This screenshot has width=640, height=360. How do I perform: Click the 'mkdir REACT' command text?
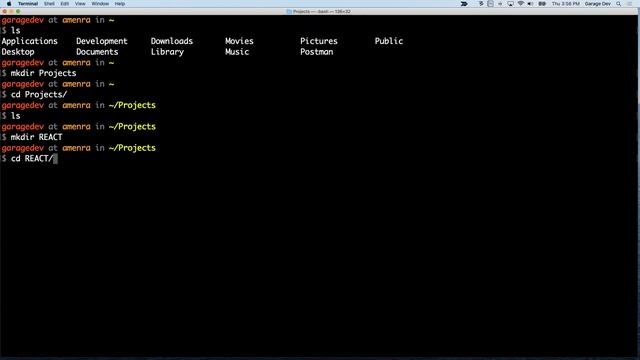tap(36, 137)
